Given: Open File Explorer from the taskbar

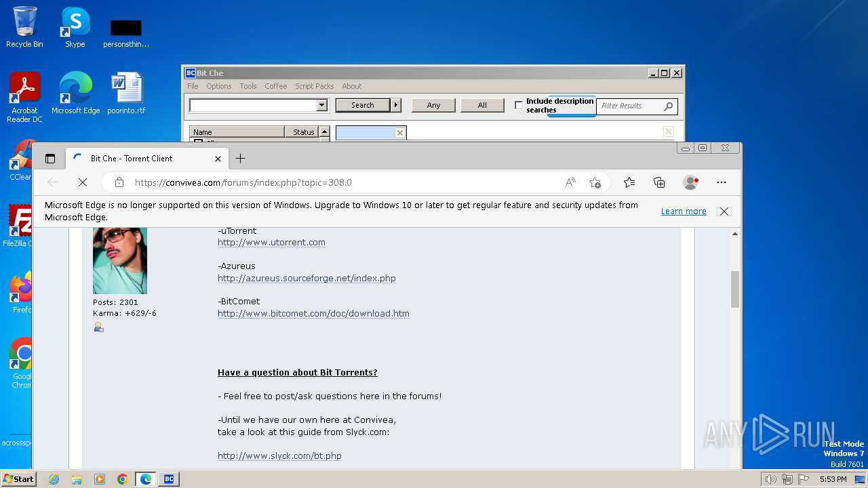Looking at the screenshot, I should pos(77,479).
